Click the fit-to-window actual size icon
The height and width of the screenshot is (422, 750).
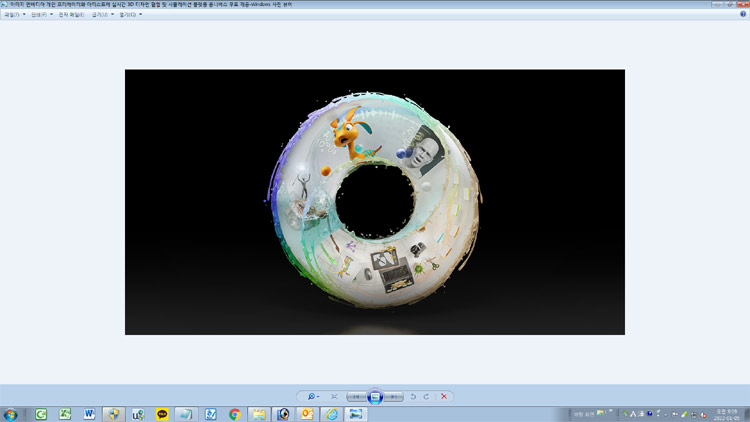[x=334, y=396]
